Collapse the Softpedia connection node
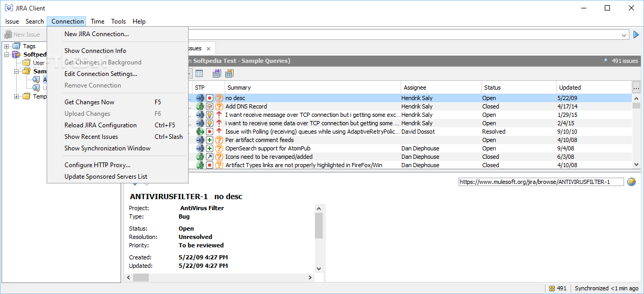 click(x=7, y=55)
